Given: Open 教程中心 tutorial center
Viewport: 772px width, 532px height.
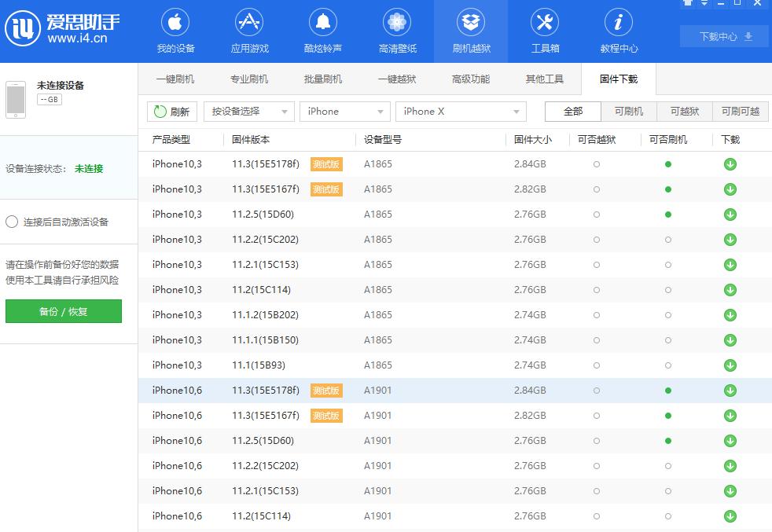Looking at the screenshot, I should tap(619, 31).
